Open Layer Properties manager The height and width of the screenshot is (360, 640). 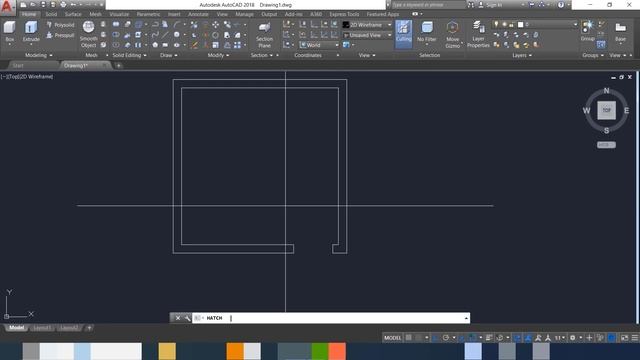(x=478, y=35)
